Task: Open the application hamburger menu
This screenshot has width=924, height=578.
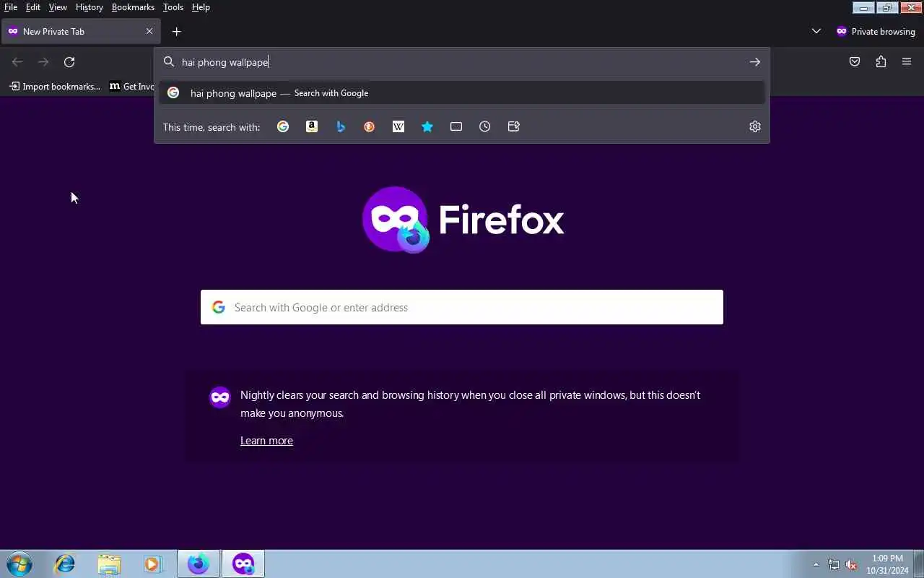Action: (907, 62)
